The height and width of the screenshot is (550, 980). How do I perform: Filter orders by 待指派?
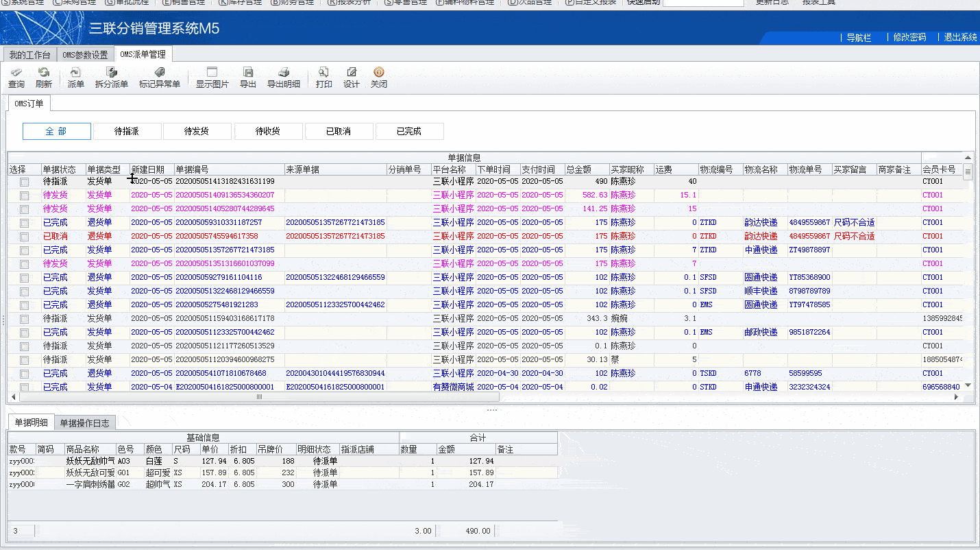127,131
